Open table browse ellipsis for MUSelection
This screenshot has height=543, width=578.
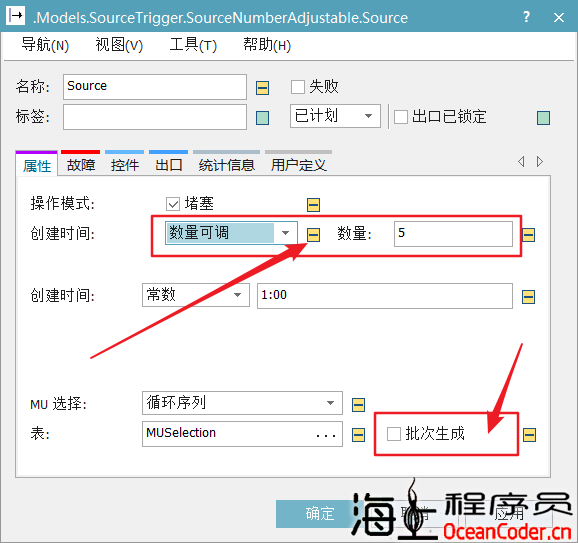pyautogui.click(x=325, y=435)
